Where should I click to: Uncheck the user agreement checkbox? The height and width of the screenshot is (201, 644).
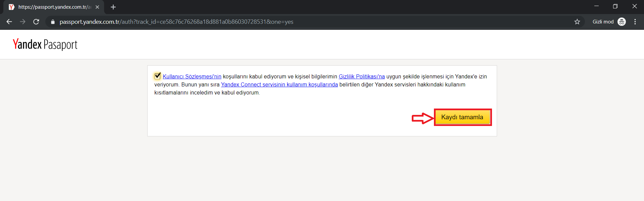[157, 76]
